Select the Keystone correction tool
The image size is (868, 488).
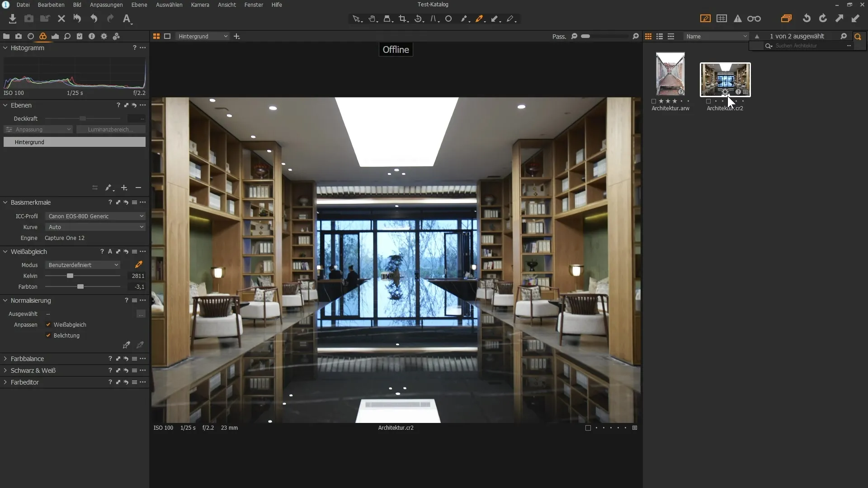click(x=434, y=19)
